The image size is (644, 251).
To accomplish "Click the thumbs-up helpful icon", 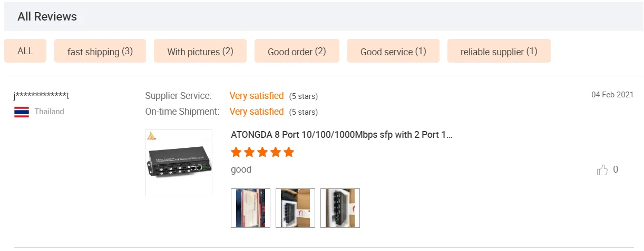I will point(602,170).
